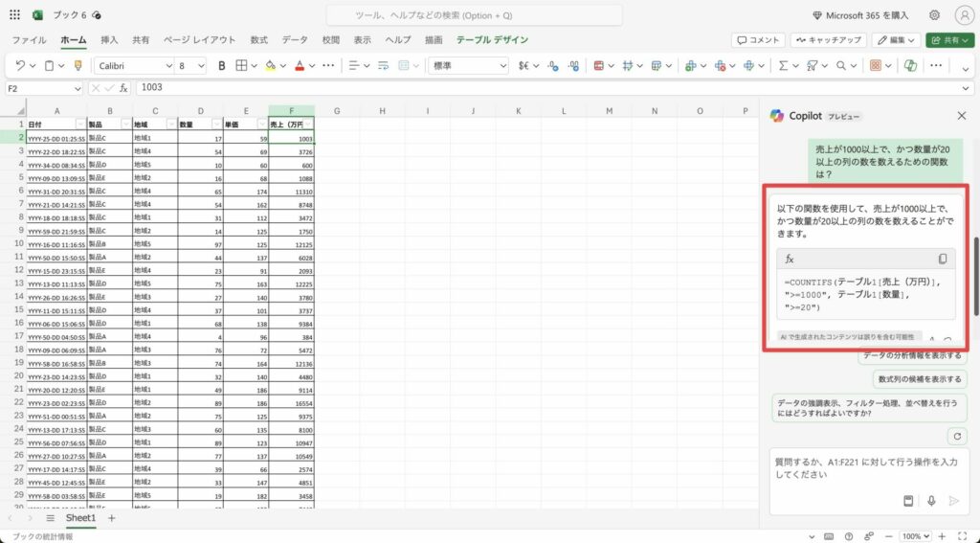980x543 pixels.
Task: Switch to the 挿入 tab
Action: (x=109, y=40)
